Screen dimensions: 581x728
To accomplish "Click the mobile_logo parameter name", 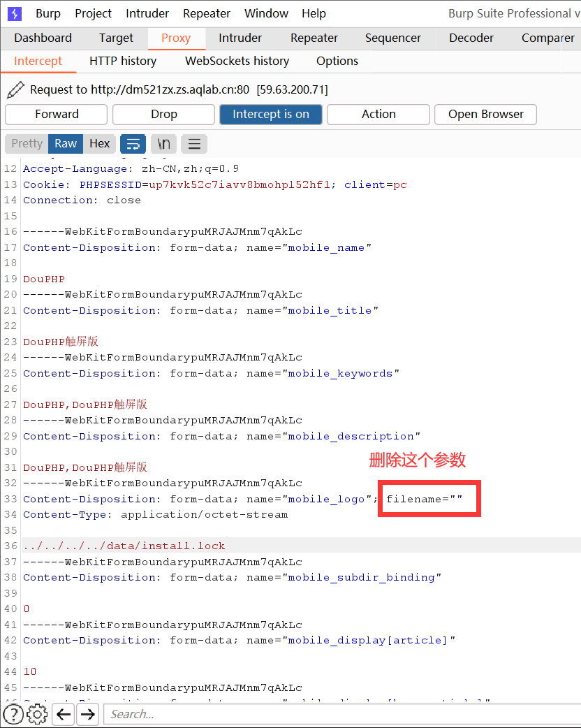I will [x=326, y=499].
